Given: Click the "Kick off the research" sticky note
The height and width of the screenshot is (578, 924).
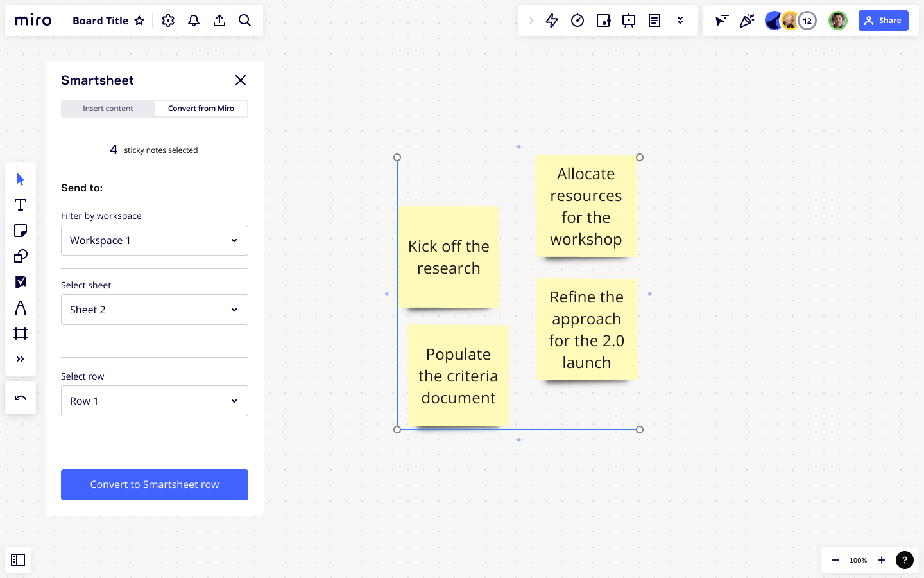Looking at the screenshot, I should 449,257.
